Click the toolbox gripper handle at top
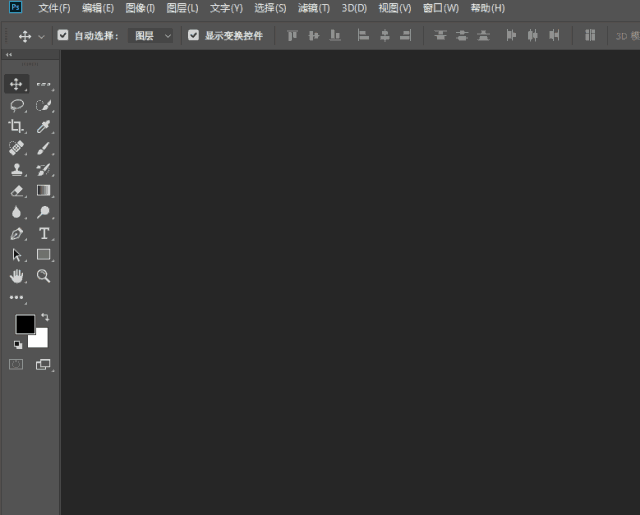This screenshot has width=640, height=515. [30, 64]
